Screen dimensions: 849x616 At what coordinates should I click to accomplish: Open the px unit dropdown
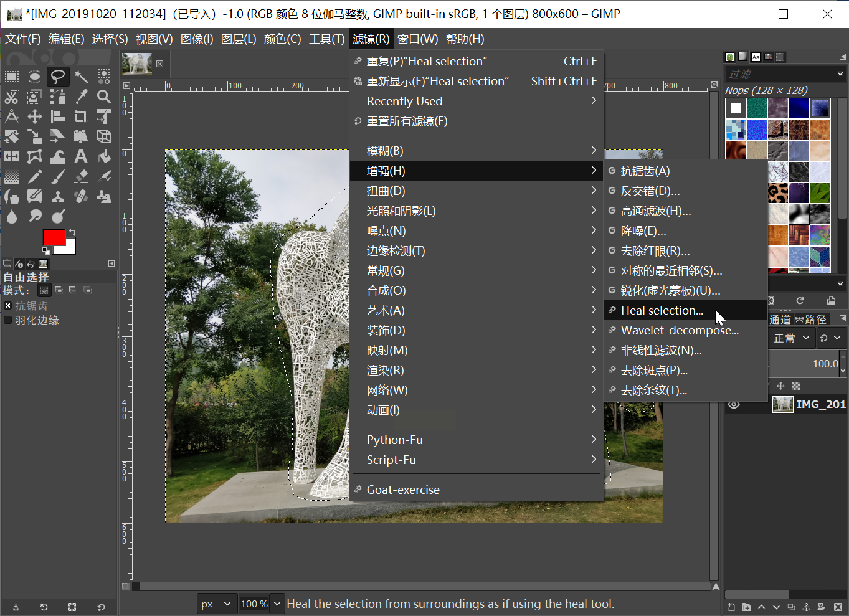(217, 604)
